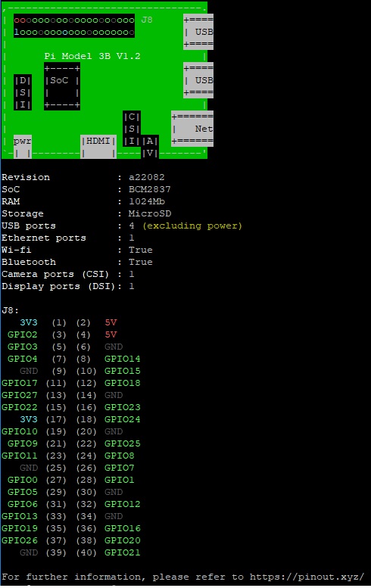Click the GPIO19 pin label

(20, 528)
